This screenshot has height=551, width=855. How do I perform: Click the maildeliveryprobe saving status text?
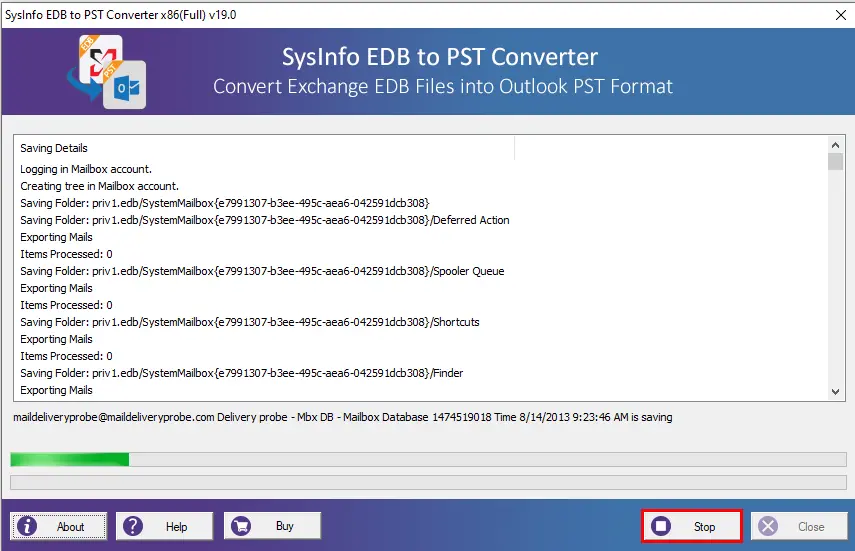(342, 417)
